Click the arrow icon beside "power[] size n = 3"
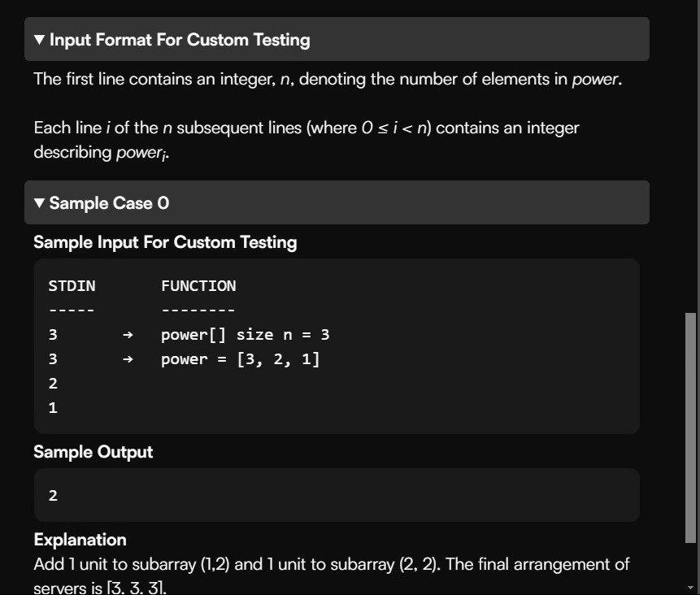The image size is (700, 595). pos(127,335)
